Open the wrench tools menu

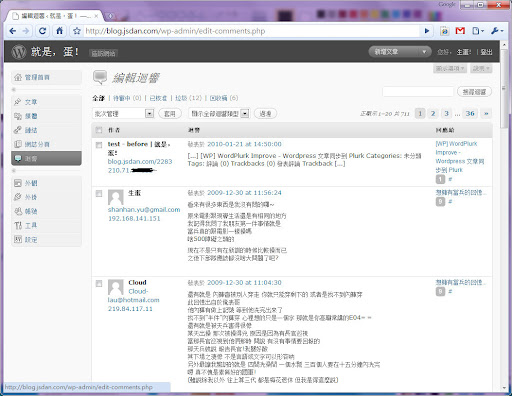coord(497,31)
